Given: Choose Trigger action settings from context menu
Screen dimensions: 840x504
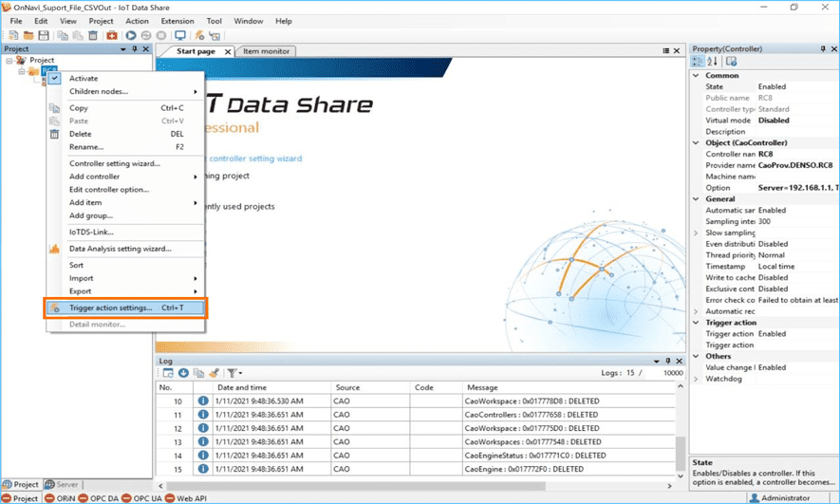Looking at the screenshot, I should tap(126, 308).
